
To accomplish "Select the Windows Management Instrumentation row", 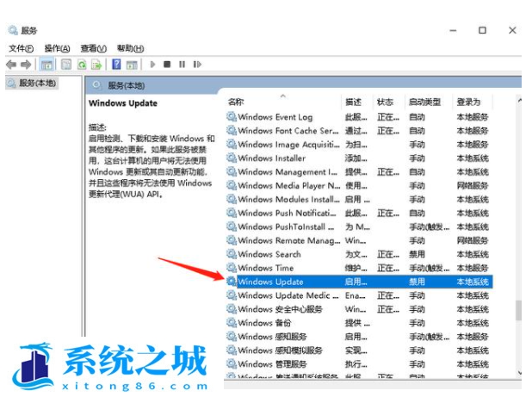I will pos(359,172).
